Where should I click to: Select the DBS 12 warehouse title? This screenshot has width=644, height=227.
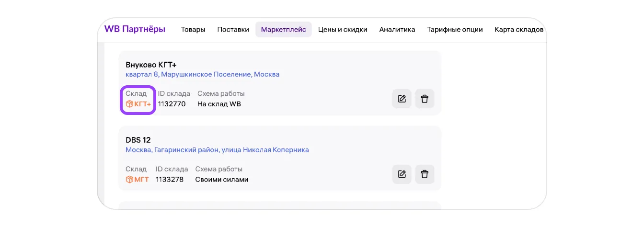[138, 140]
